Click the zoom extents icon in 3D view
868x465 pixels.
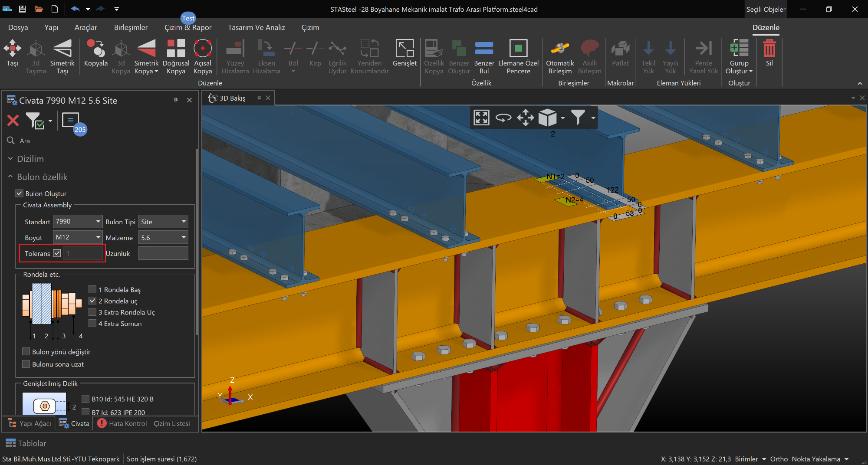pyautogui.click(x=481, y=118)
